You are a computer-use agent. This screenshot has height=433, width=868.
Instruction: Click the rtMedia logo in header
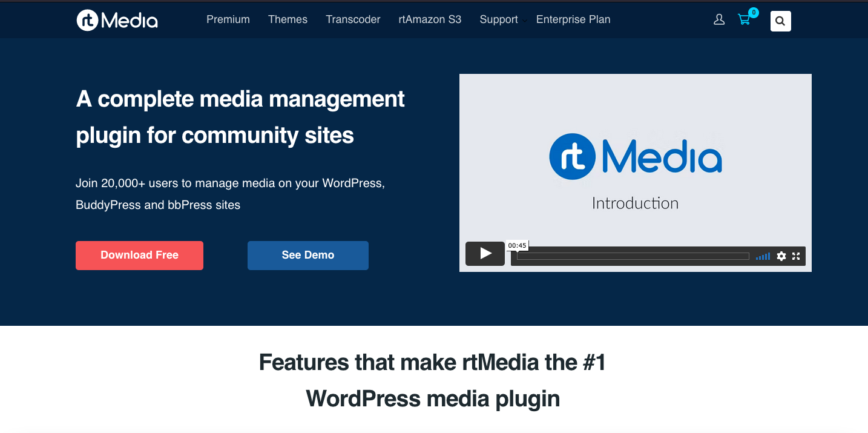coord(117,20)
